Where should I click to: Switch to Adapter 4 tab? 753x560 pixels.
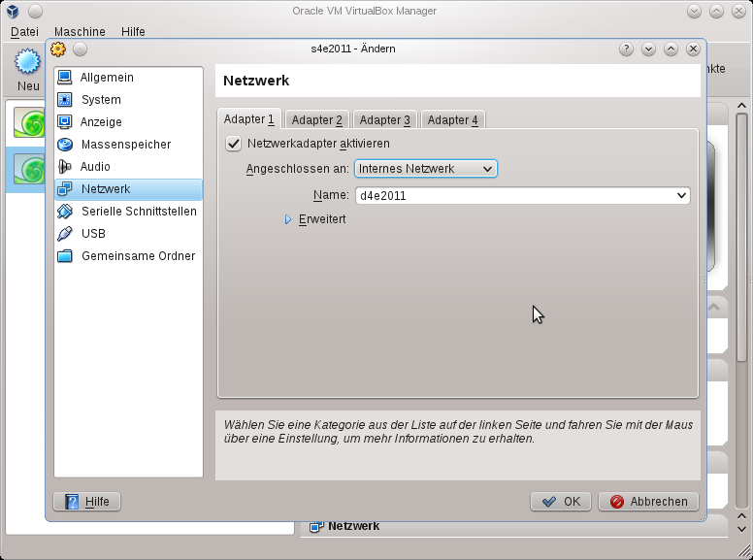pos(453,119)
